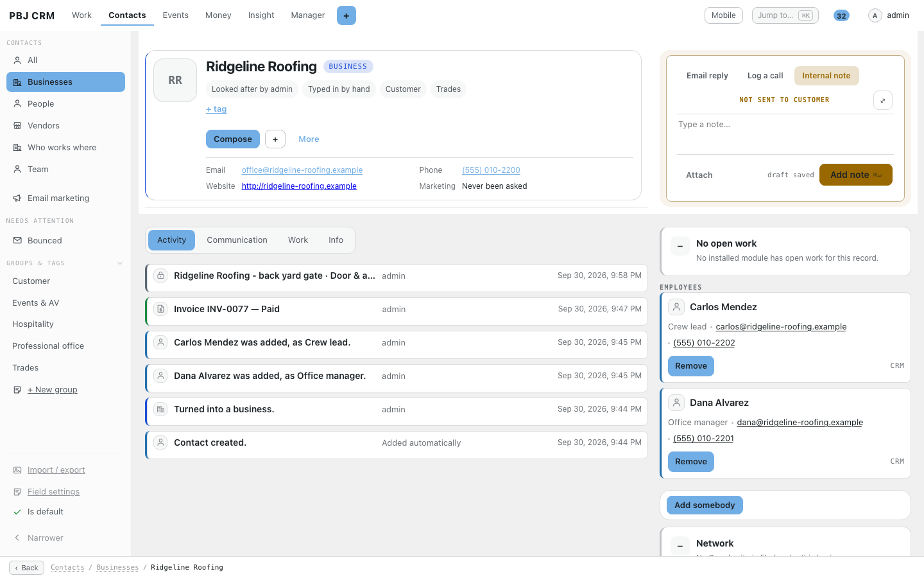Screen dimensions: 924x578
Task: Open Email marketing in the sidebar
Action: point(65,198)
